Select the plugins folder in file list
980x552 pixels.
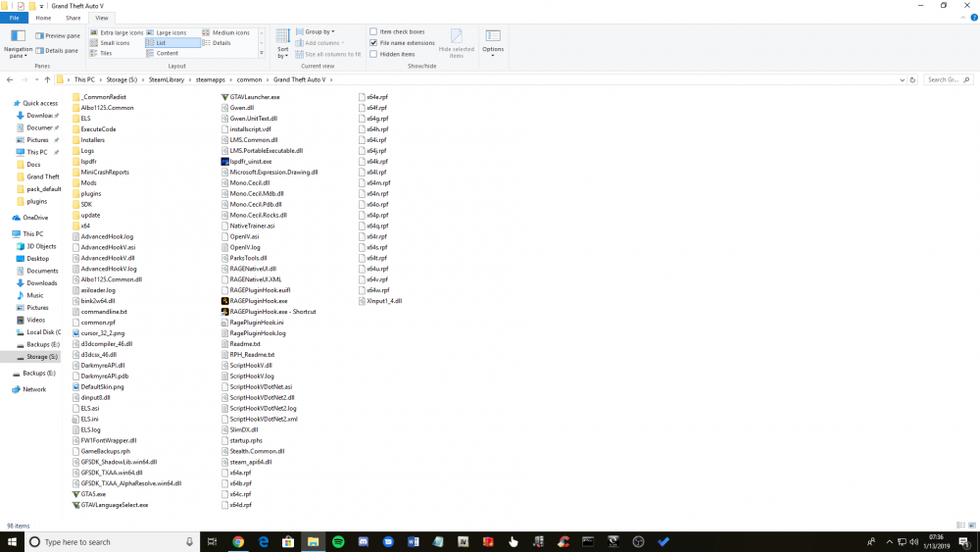point(86,193)
